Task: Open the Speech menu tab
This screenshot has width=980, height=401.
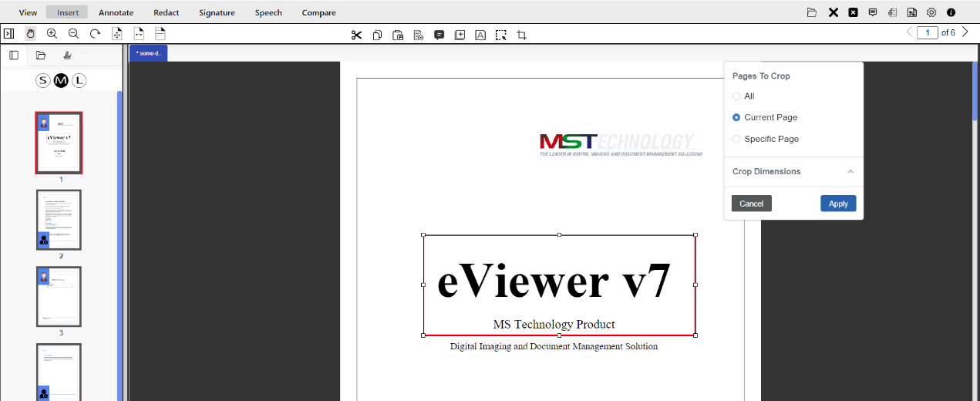Action: (x=268, y=12)
